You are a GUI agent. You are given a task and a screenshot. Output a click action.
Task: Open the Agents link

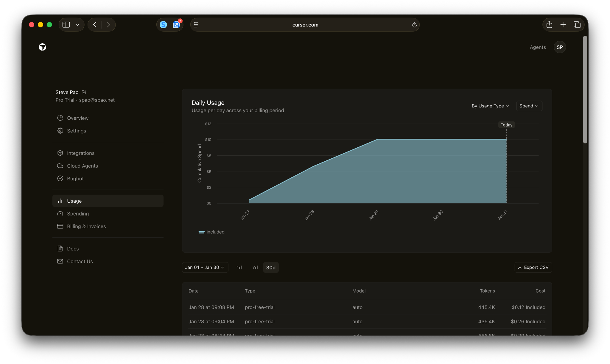[x=538, y=47]
